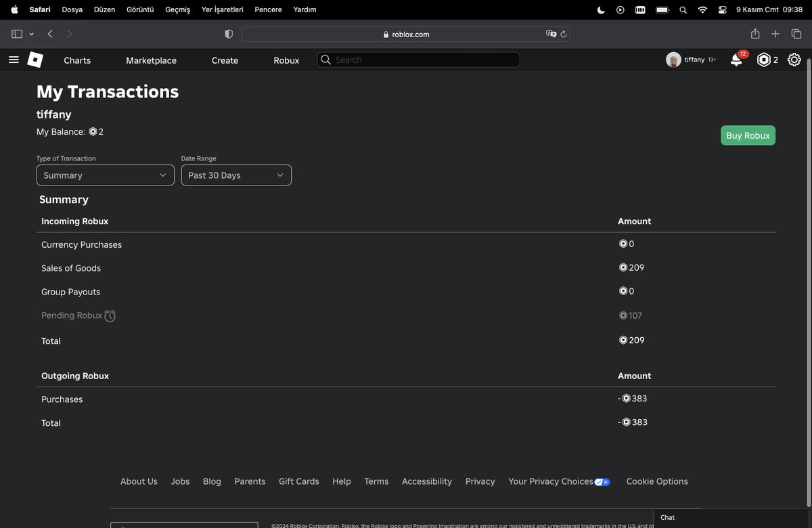This screenshot has height=528, width=812.
Task: Click the Group Payouts row label
Action: coord(70,292)
